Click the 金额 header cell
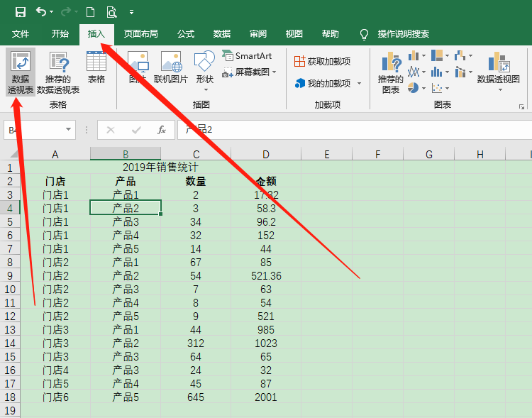Screen dimensions: 532x418 [x=266, y=181]
